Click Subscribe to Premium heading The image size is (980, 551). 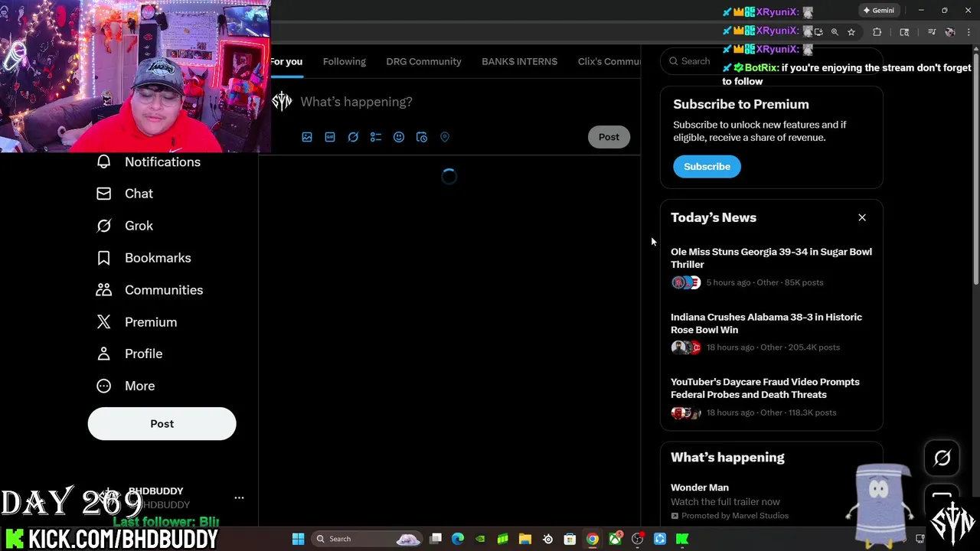click(x=740, y=104)
